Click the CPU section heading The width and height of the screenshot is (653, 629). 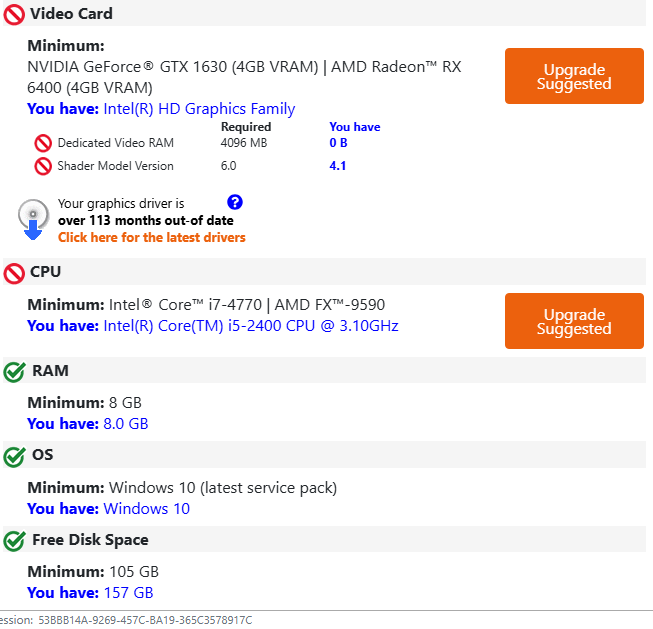45,272
